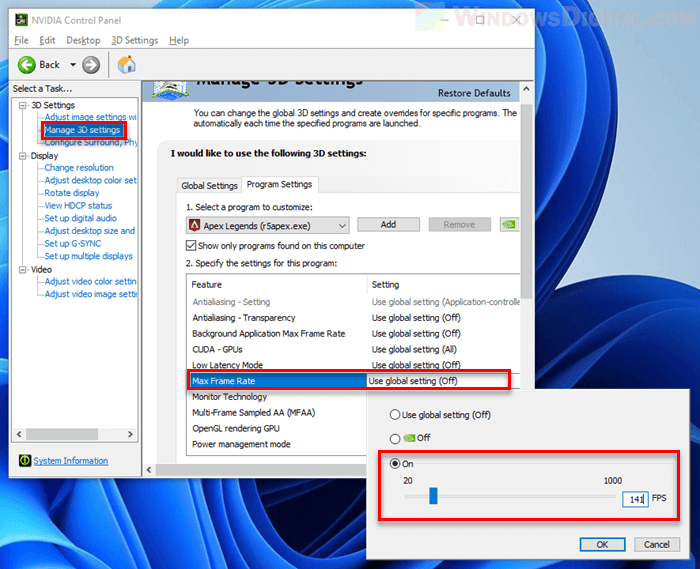Click the task pane left scroll arrow
The image size is (700, 569).
[19, 434]
